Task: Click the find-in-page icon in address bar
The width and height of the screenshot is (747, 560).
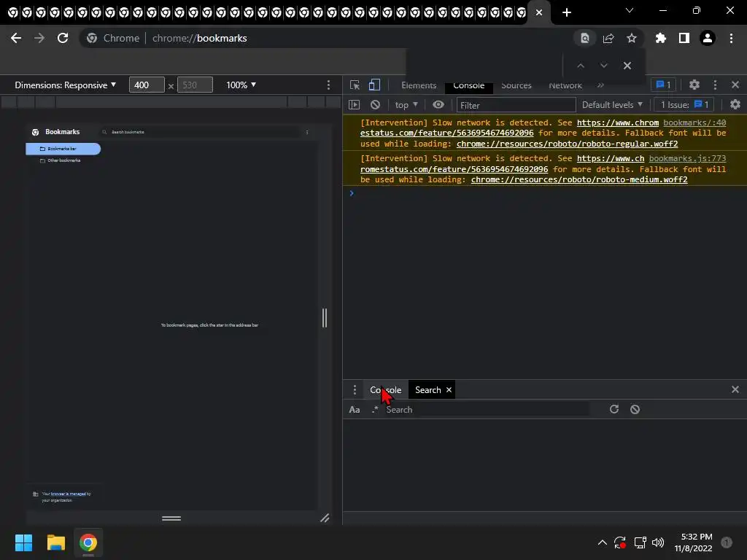Action: tap(585, 38)
